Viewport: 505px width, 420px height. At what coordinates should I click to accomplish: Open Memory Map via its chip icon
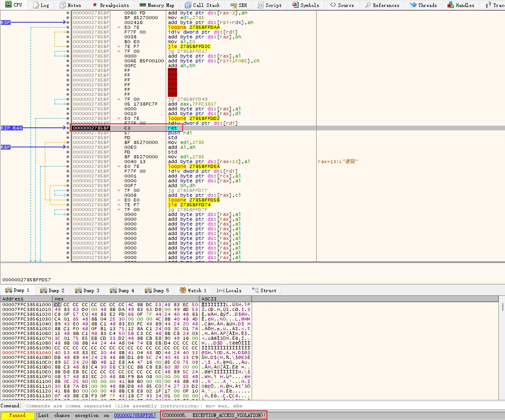coord(142,5)
